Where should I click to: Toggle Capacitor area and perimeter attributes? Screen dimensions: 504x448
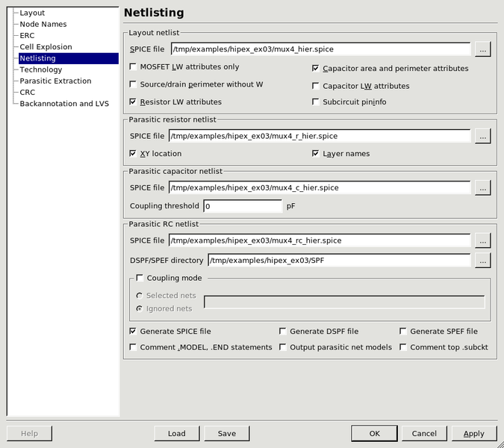[x=316, y=68]
